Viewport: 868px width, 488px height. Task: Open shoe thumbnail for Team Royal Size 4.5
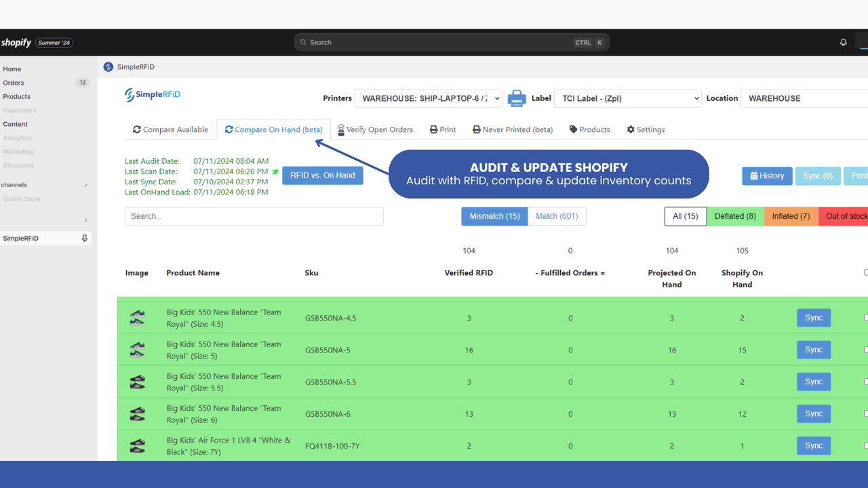point(138,318)
